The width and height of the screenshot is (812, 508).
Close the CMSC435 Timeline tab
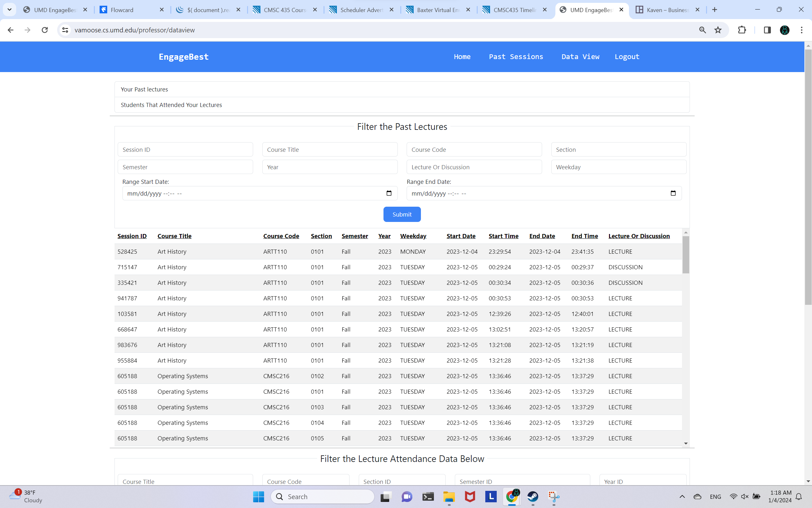click(545, 10)
